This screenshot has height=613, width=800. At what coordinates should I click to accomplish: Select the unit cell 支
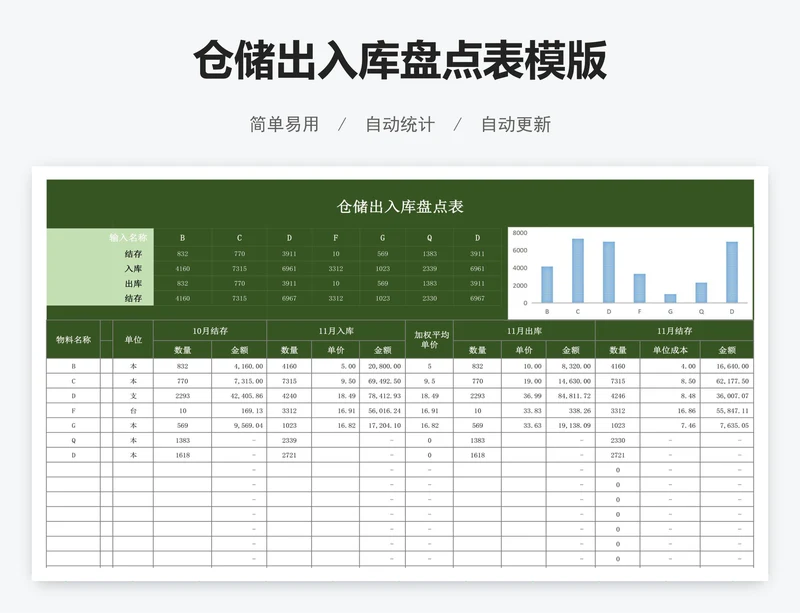coord(133,396)
